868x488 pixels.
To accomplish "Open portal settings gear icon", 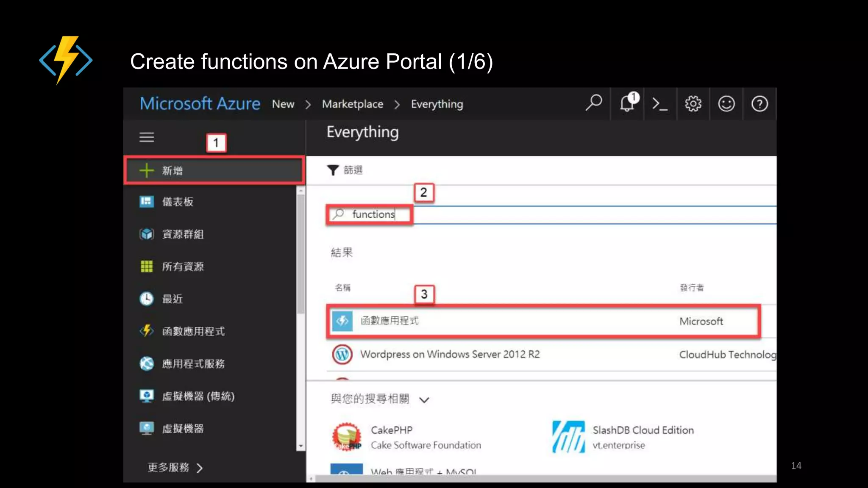I will pyautogui.click(x=693, y=104).
